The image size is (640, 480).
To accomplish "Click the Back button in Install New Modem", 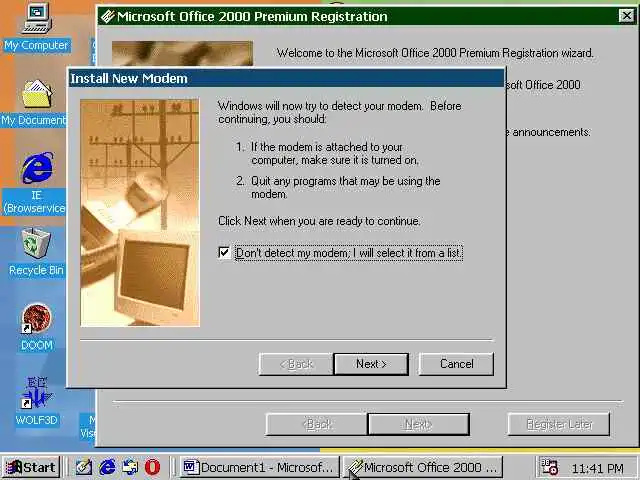I will tap(296, 364).
